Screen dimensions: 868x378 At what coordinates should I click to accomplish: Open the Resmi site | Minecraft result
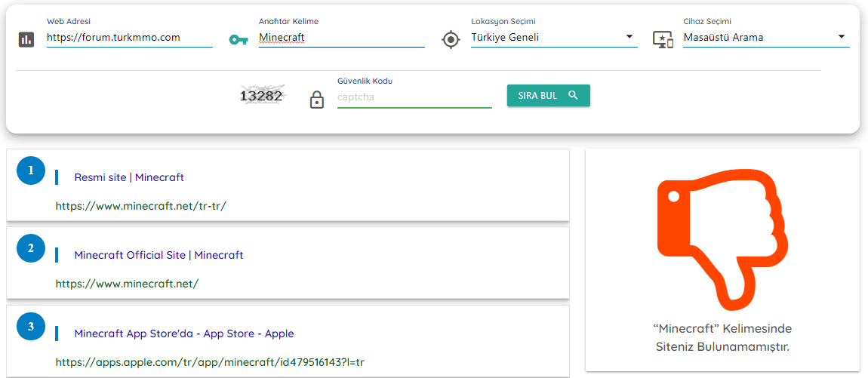point(129,177)
